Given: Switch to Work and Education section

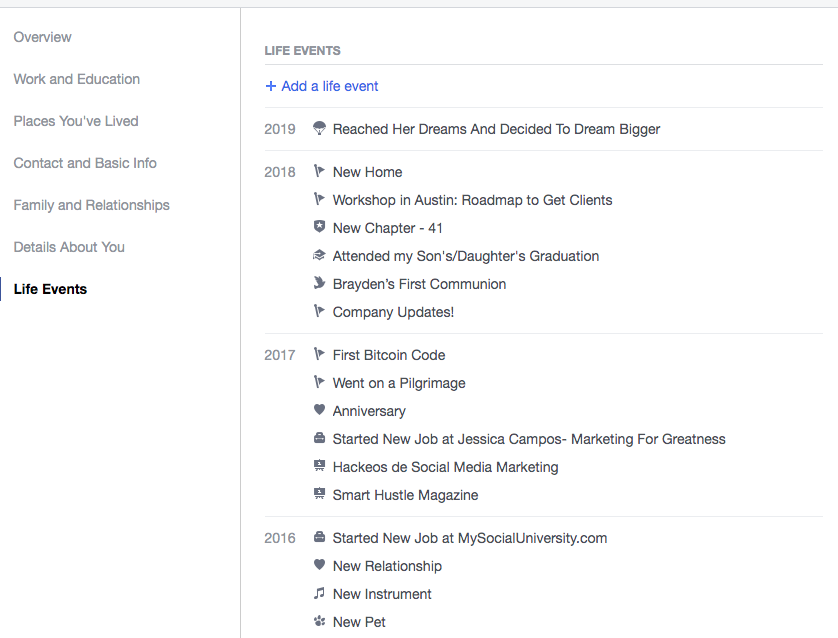Looking at the screenshot, I should pos(77,79).
